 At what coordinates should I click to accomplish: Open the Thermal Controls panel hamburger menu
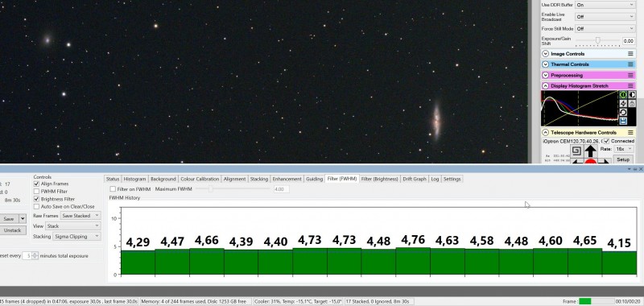coord(630,64)
